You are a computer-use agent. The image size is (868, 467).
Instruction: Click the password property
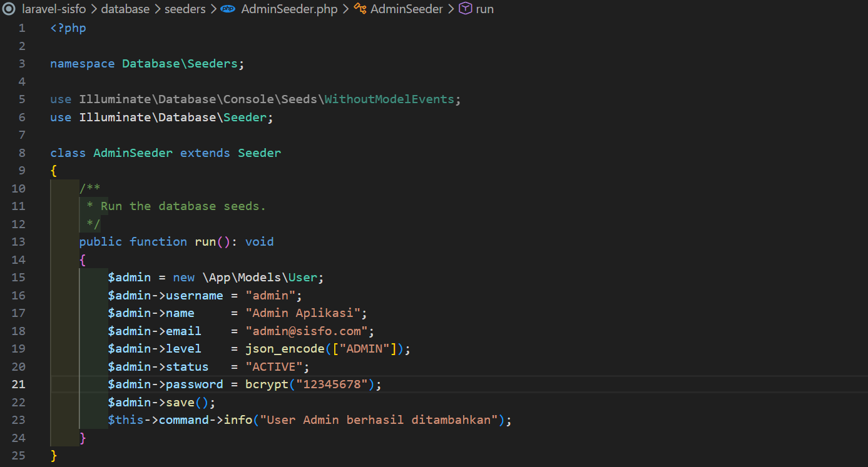[x=195, y=384]
